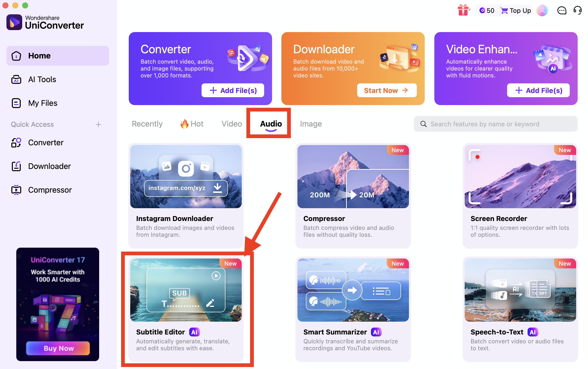The image size is (588, 369).
Task: Click Top Up button
Action: (516, 11)
